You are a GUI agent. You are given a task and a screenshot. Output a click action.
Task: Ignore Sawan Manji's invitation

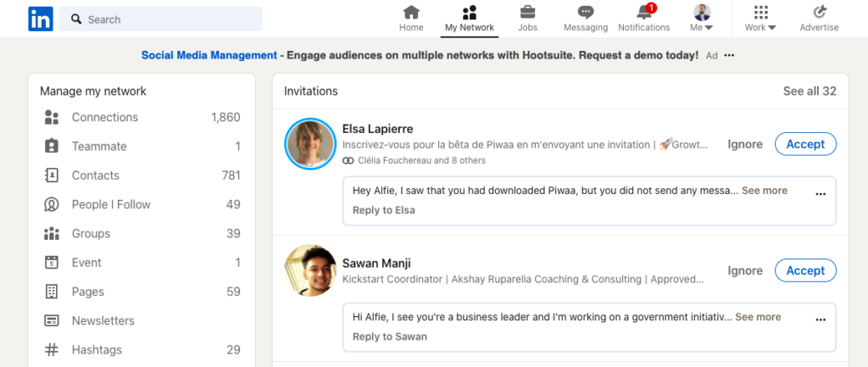tap(745, 270)
